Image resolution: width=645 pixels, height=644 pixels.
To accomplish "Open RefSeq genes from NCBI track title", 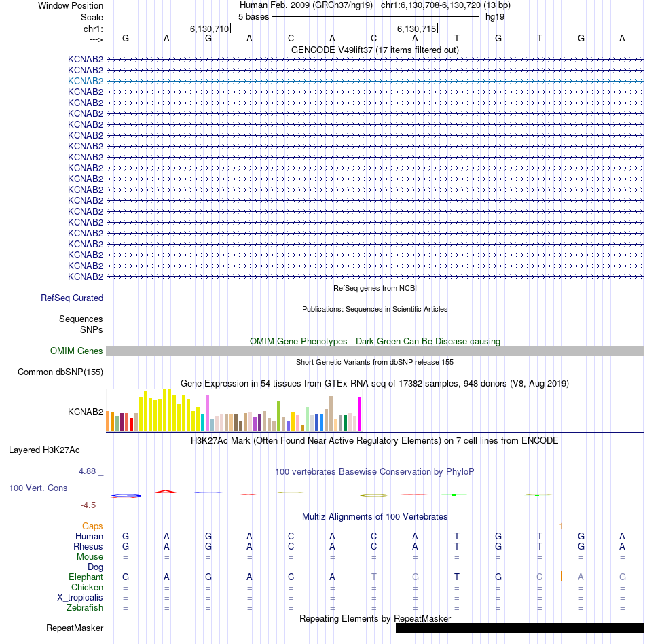I will click(375, 288).
